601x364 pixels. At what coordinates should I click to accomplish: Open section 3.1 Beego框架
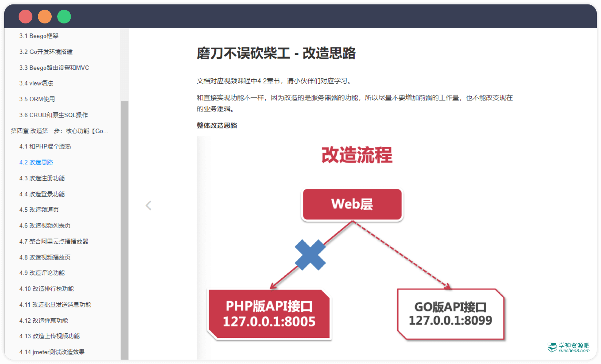click(x=39, y=36)
